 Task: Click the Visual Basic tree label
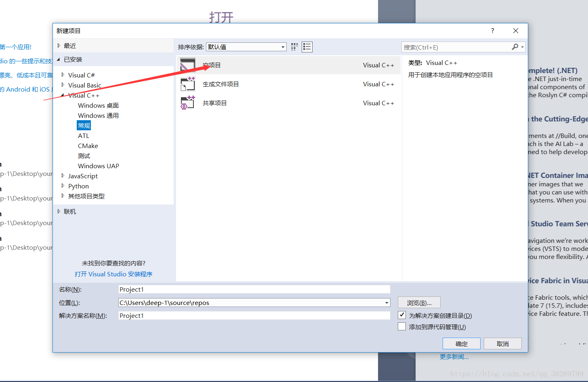coord(85,85)
